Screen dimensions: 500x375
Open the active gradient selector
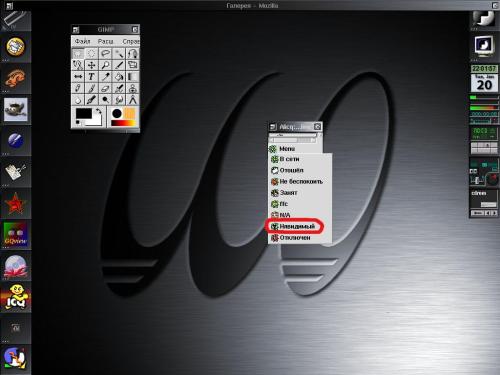click(123, 123)
